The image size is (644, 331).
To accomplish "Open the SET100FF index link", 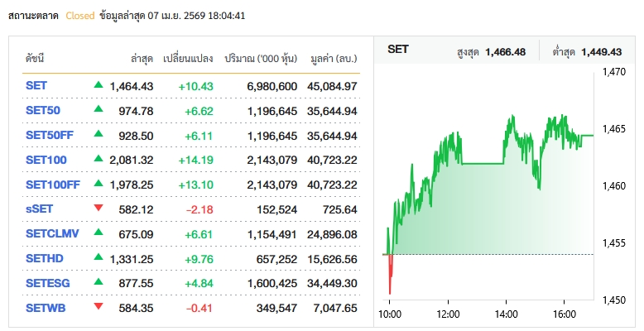I will 52,185.
